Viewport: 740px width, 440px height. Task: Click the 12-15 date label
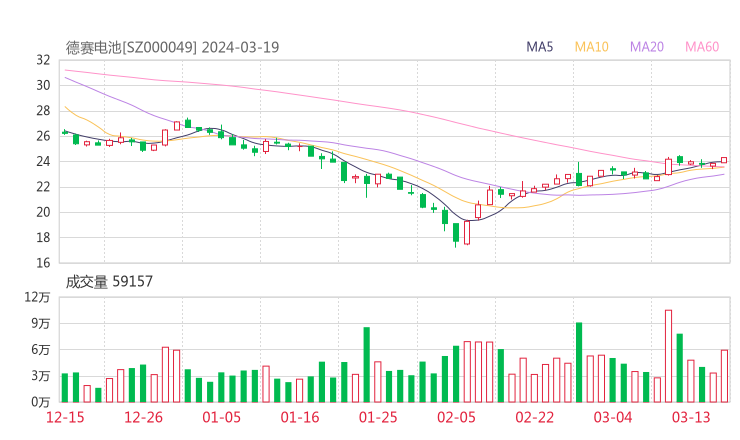(x=65, y=417)
